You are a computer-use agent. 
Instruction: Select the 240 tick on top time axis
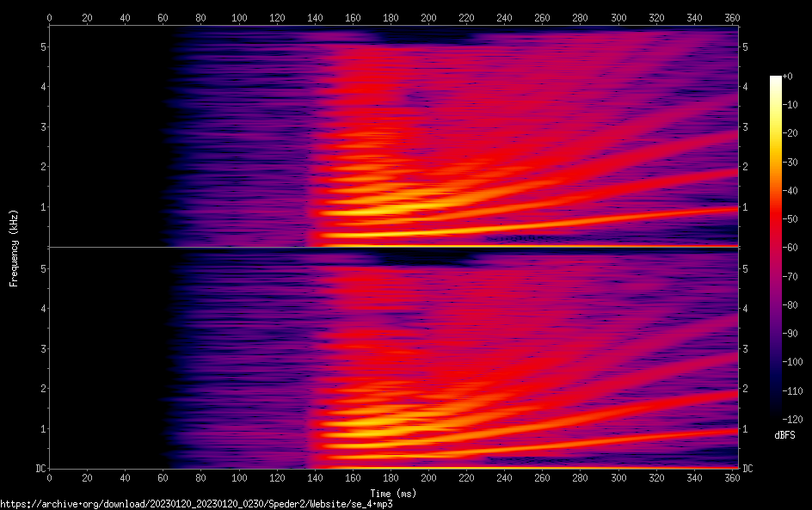point(504,17)
